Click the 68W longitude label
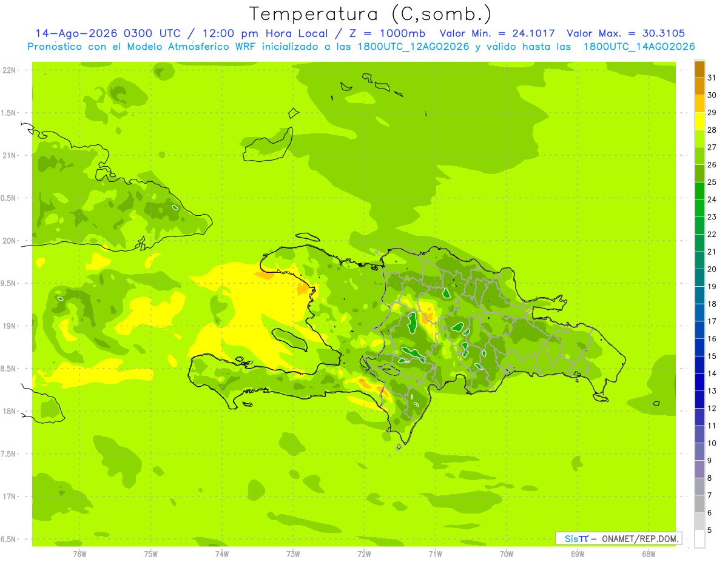 click(649, 554)
